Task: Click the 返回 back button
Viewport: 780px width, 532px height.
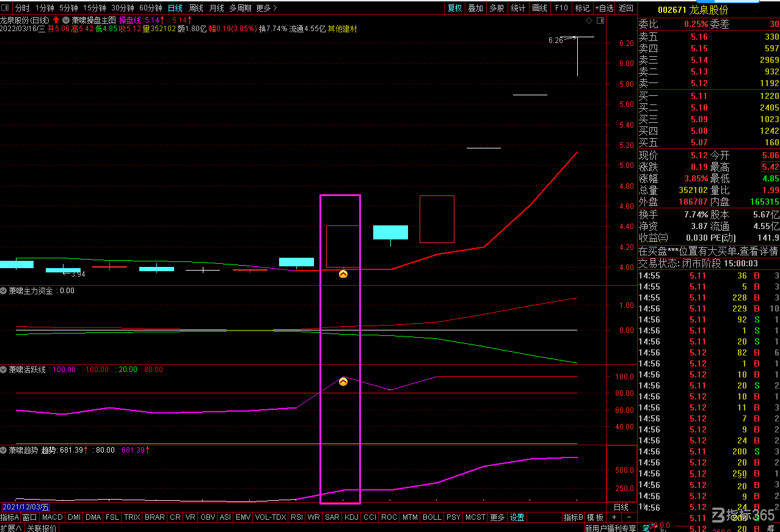Action: pyautogui.click(x=625, y=8)
